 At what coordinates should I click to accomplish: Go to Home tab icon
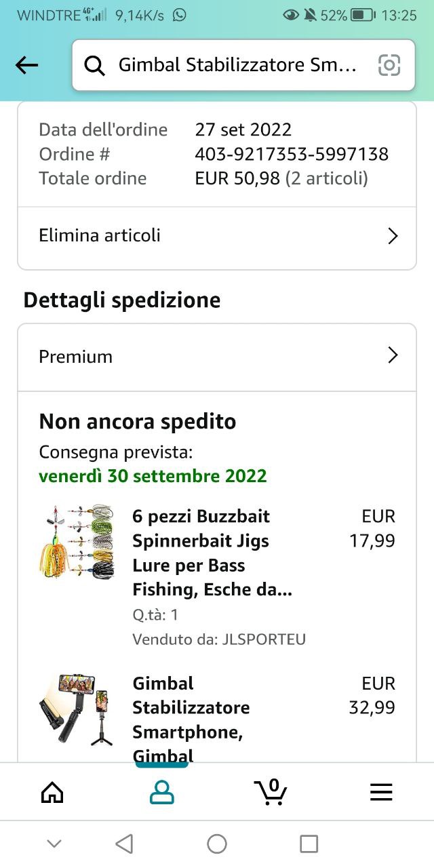coord(52,791)
